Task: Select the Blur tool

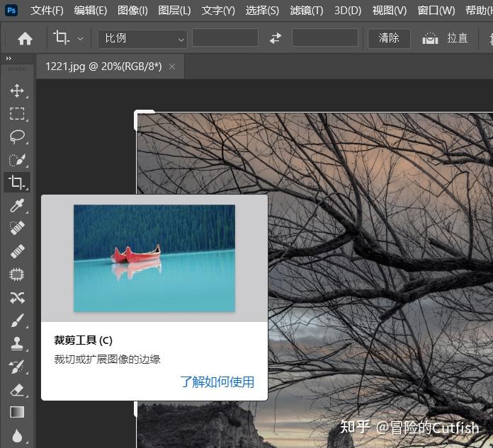Action: click(x=17, y=436)
